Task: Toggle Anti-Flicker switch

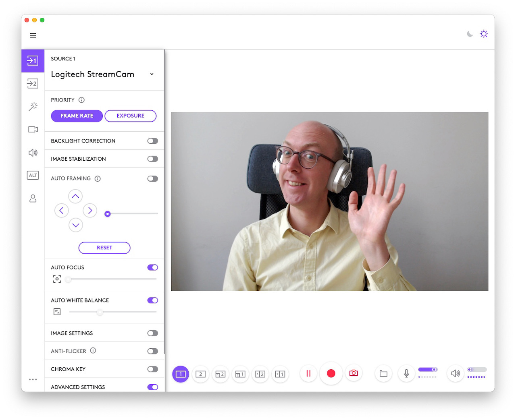Action: [153, 352]
